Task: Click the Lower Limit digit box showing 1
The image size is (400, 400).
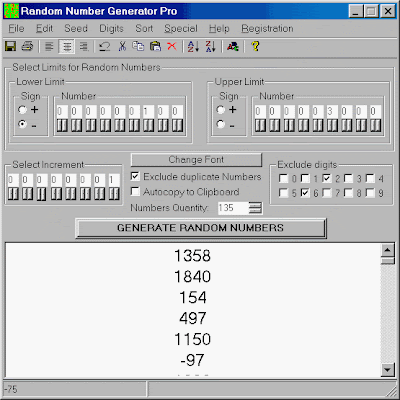Action: coord(148,112)
